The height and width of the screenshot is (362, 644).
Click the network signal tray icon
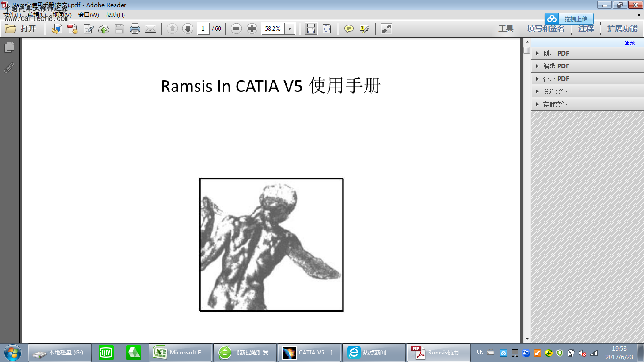click(594, 353)
